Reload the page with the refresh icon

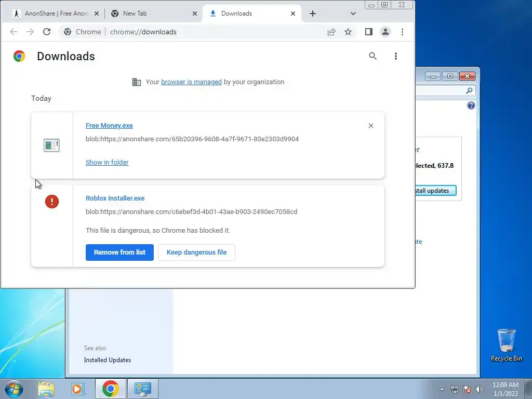(x=47, y=32)
